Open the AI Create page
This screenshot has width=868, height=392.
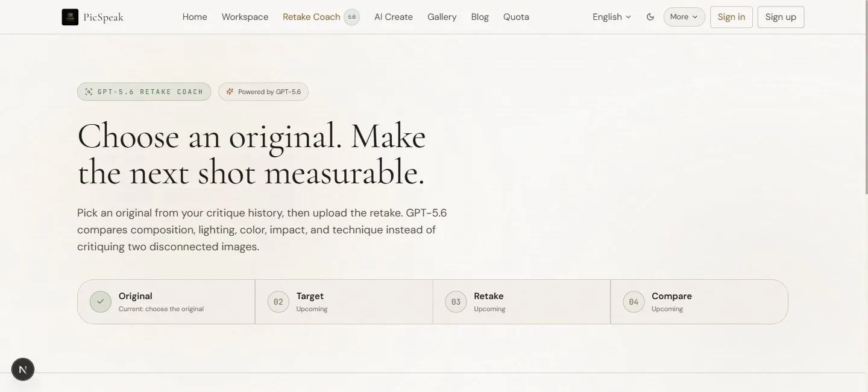pyautogui.click(x=394, y=17)
